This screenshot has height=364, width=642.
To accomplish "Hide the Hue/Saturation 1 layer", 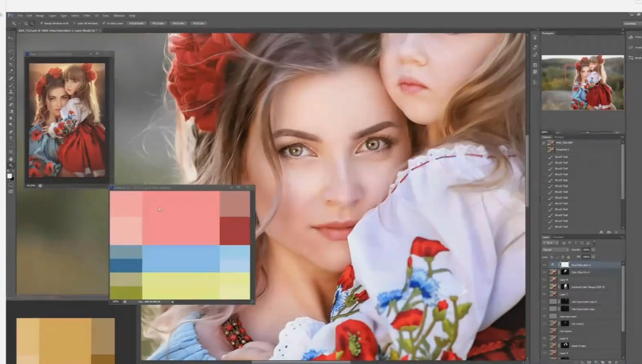I will click(x=544, y=265).
